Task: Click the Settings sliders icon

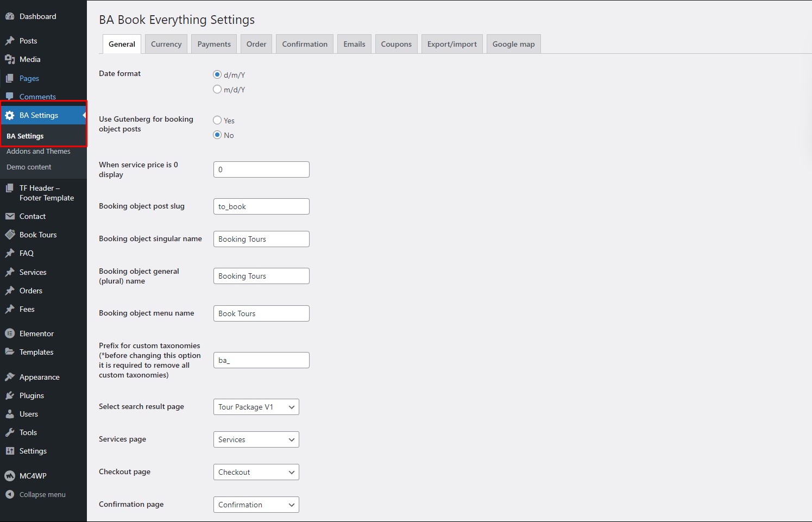Action: click(x=10, y=451)
